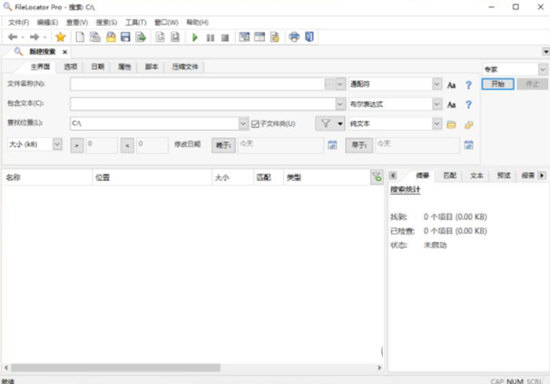
Task: Toggle the 晚于 date filter button
Action: click(x=223, y=145)
